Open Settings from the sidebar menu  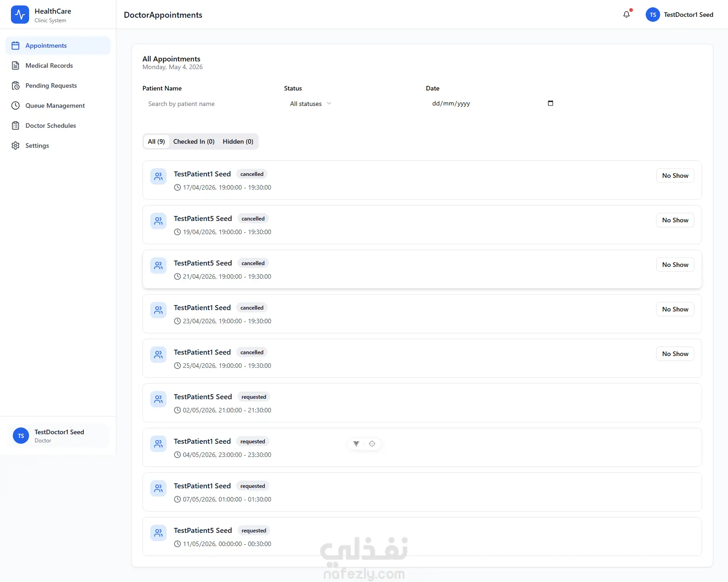pos(58,145)
